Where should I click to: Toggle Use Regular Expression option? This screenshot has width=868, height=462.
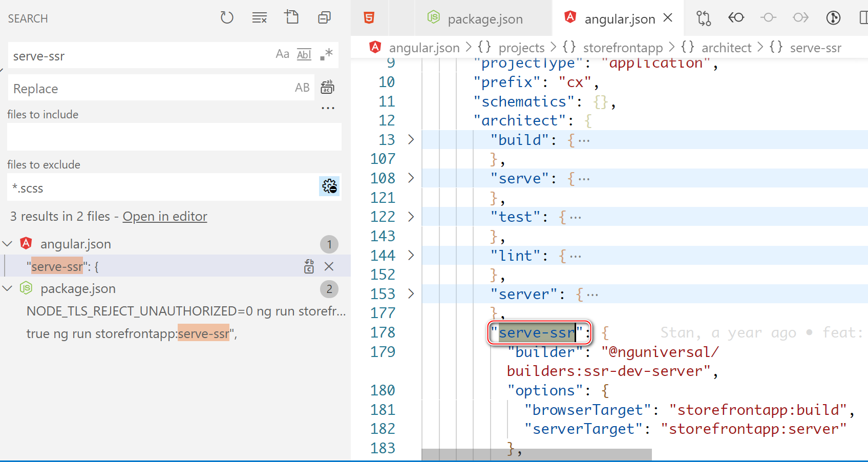326,54
